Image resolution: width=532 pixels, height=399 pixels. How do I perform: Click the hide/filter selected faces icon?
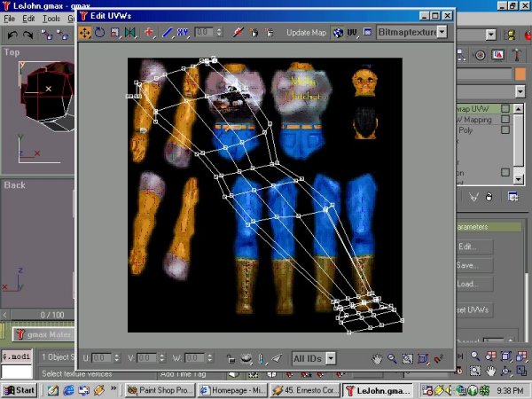[246, 358]
